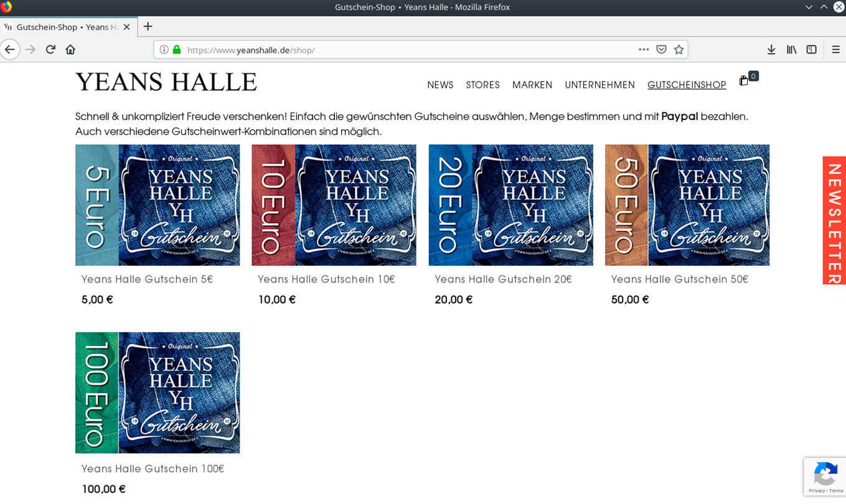Go to the Firefox home page icon
The width and height of the screenshot is (846, 504).
click(70, 50)
